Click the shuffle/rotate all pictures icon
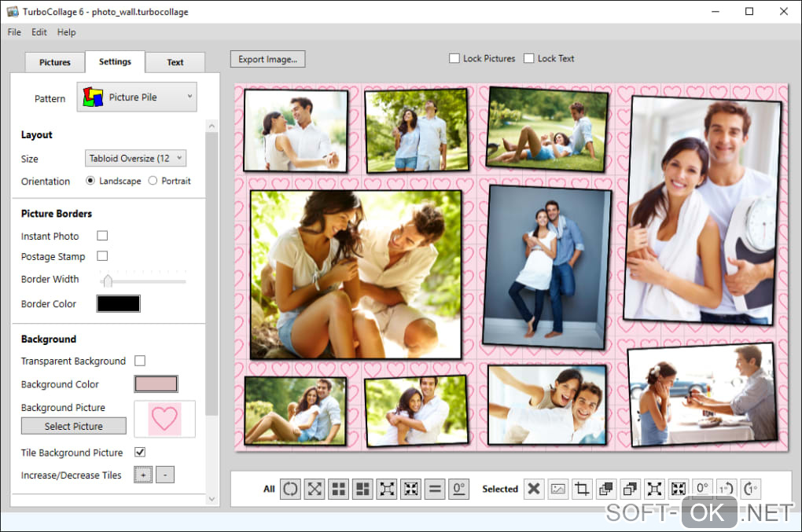 (291, 489)
